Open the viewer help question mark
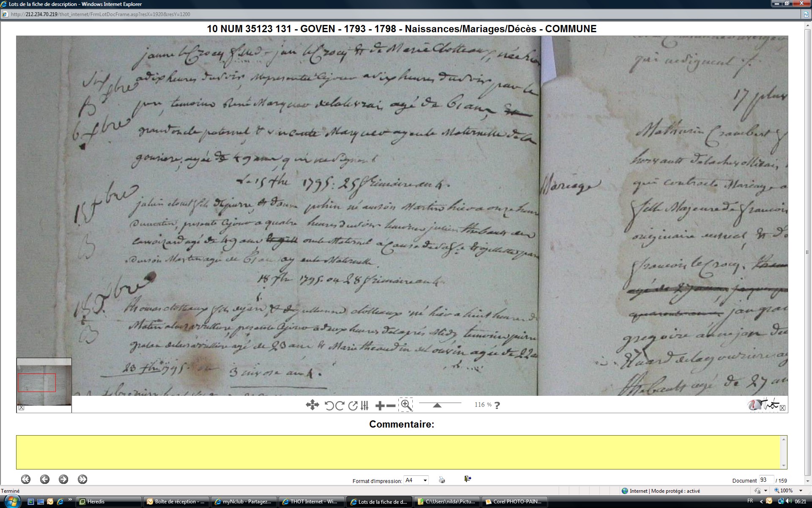 click(x=497, y=405)
